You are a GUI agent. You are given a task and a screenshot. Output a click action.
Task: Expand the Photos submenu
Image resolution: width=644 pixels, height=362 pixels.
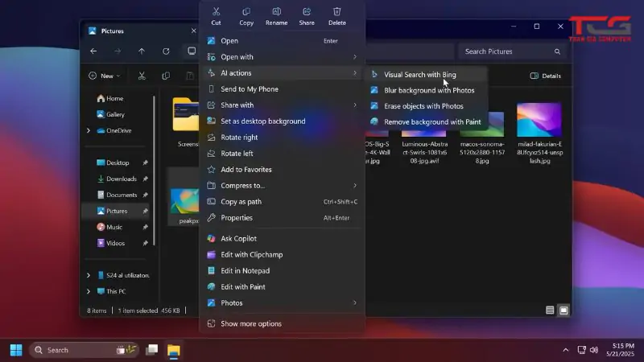[354, 303]
